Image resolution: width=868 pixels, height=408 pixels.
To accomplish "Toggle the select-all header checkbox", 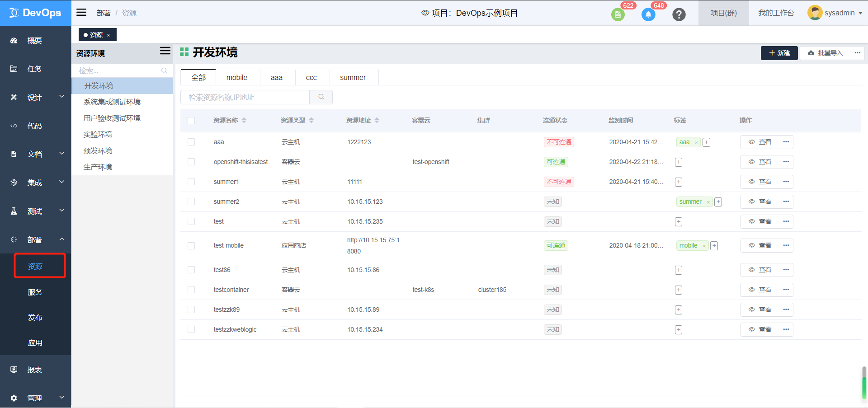I will pos(191,121).
